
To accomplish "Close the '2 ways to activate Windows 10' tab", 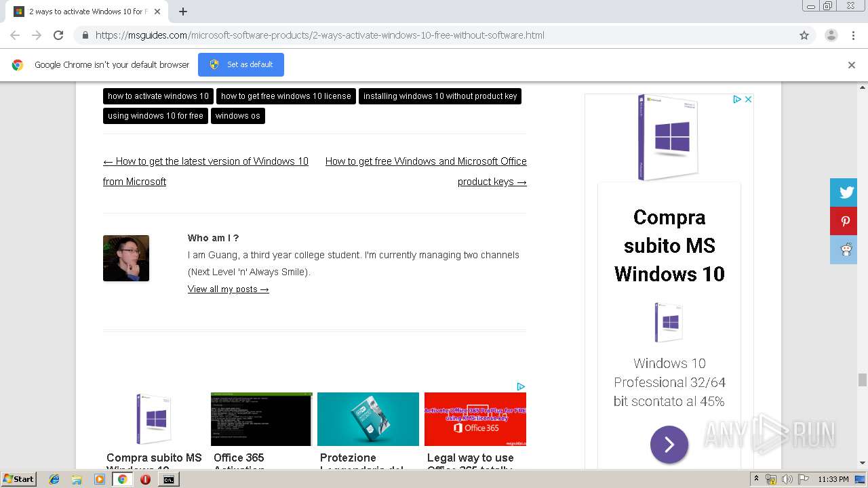I will coord(157,12).
